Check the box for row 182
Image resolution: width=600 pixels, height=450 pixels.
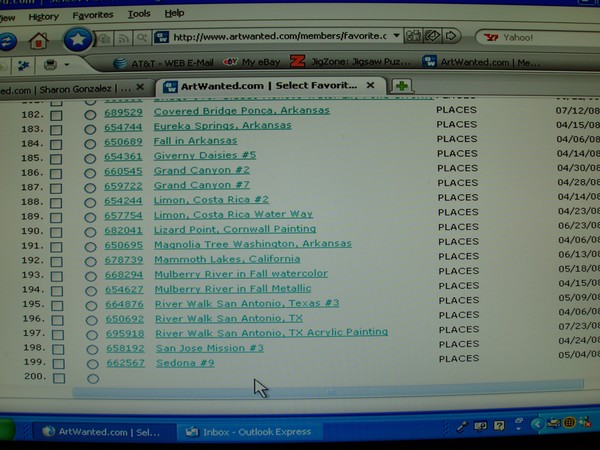[56, 115]
